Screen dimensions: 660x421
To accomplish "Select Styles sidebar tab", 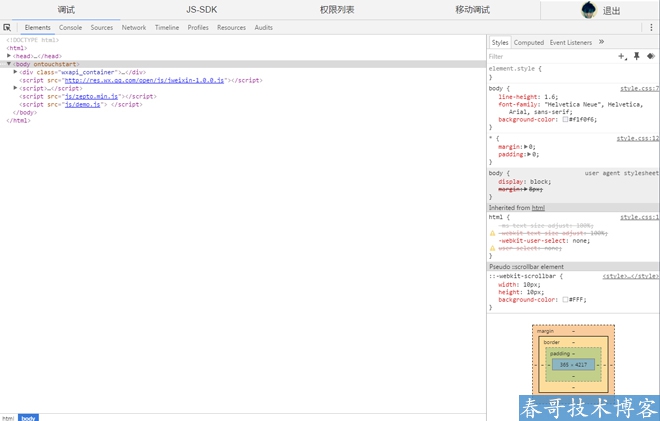I will [x=500, y=43].
